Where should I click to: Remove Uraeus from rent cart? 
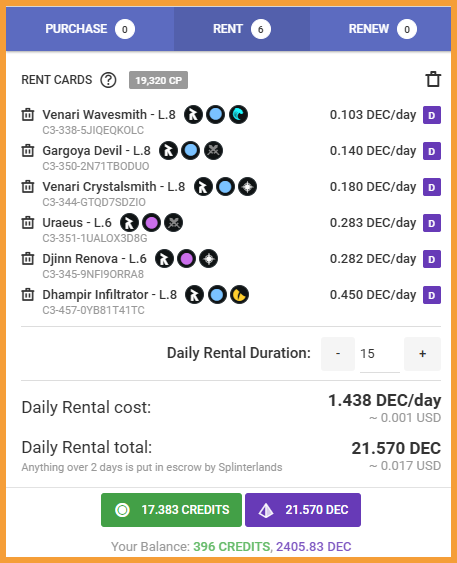(28, 223)
